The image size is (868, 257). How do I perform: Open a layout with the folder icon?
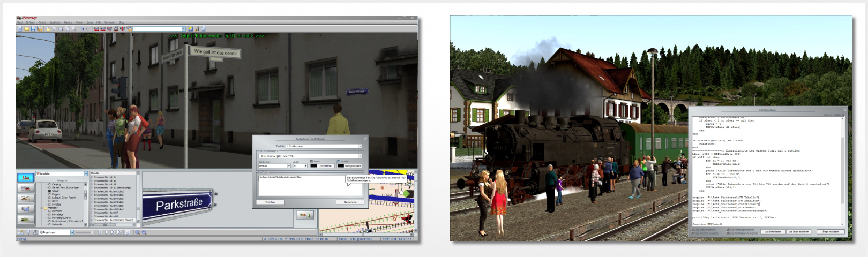(x=27, y=29)
